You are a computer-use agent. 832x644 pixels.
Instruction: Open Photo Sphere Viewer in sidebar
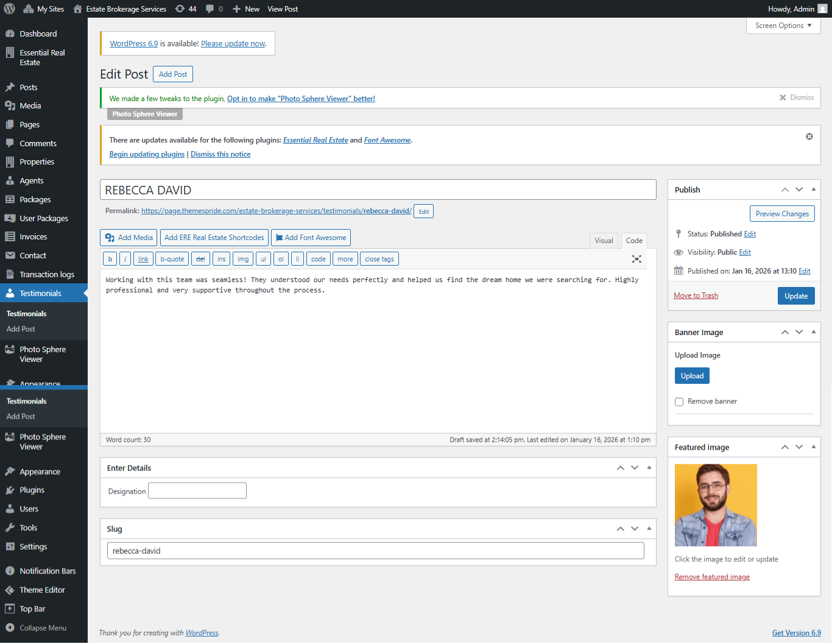[x=43, y=354]
